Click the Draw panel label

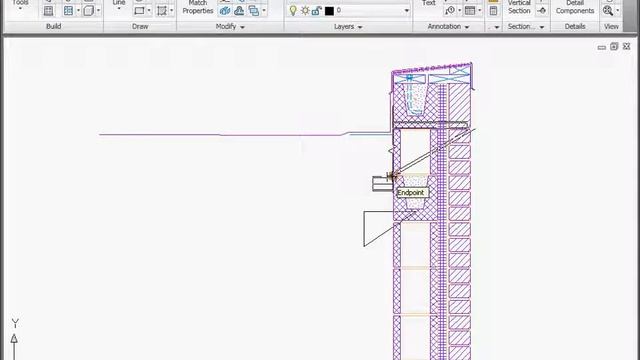click(140, 26)
